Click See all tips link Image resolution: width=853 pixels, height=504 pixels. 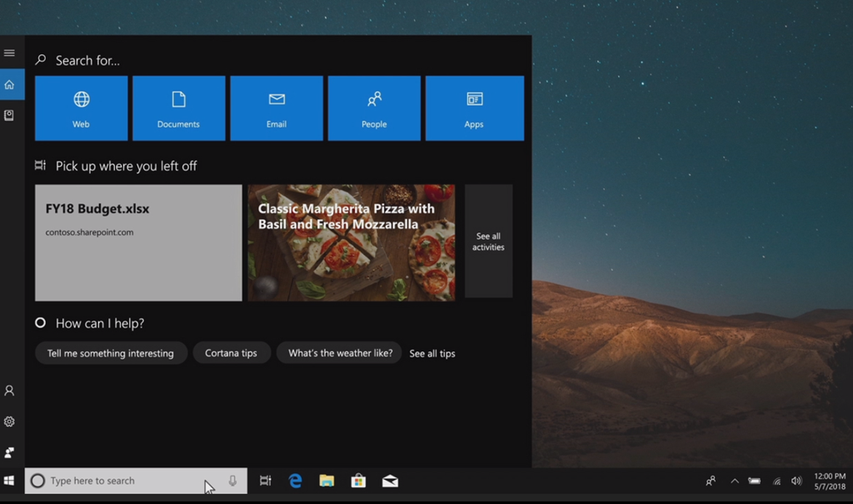[x=432, y=353]
